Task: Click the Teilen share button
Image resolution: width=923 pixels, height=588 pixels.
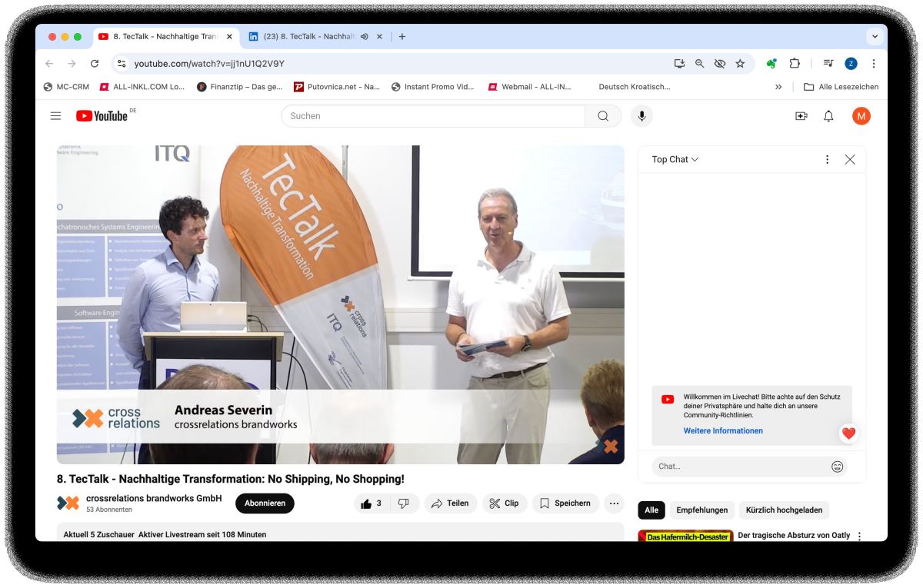Action: click(x=451, y=503)
